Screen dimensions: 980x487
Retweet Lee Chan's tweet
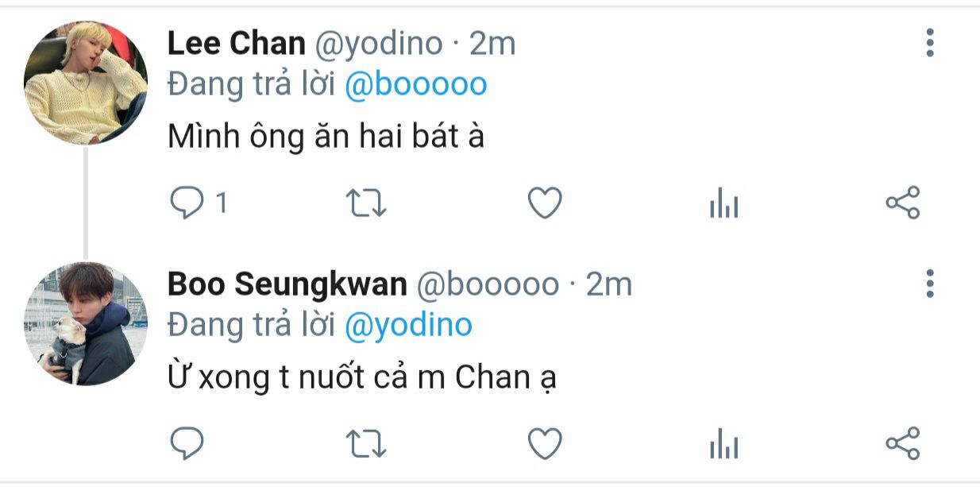(367, 204)
